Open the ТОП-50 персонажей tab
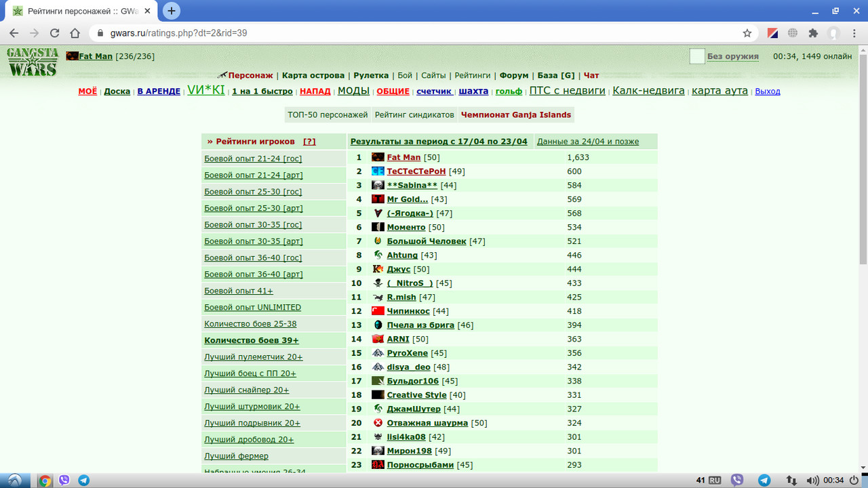The image size is (868, 488). [328, 115]
